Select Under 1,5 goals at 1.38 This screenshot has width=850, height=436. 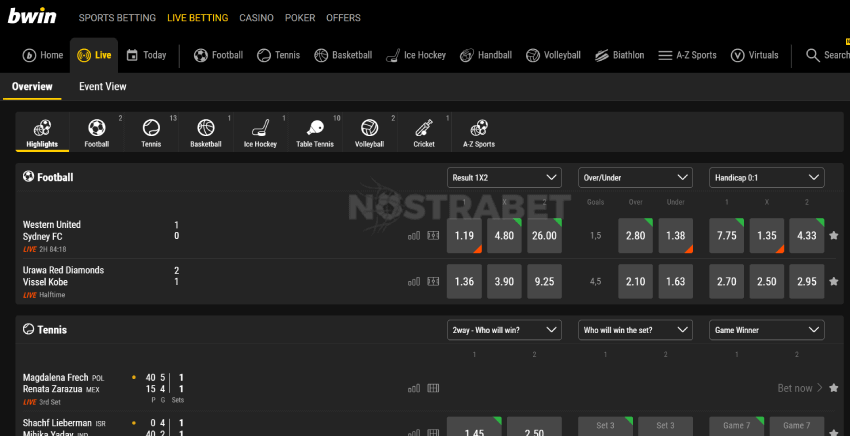tap(675, 236)
